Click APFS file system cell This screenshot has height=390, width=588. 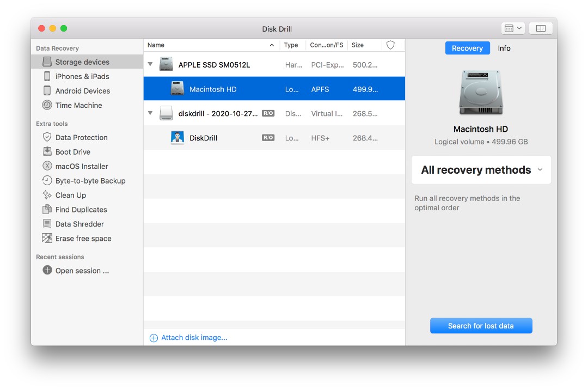click(320, 89)
